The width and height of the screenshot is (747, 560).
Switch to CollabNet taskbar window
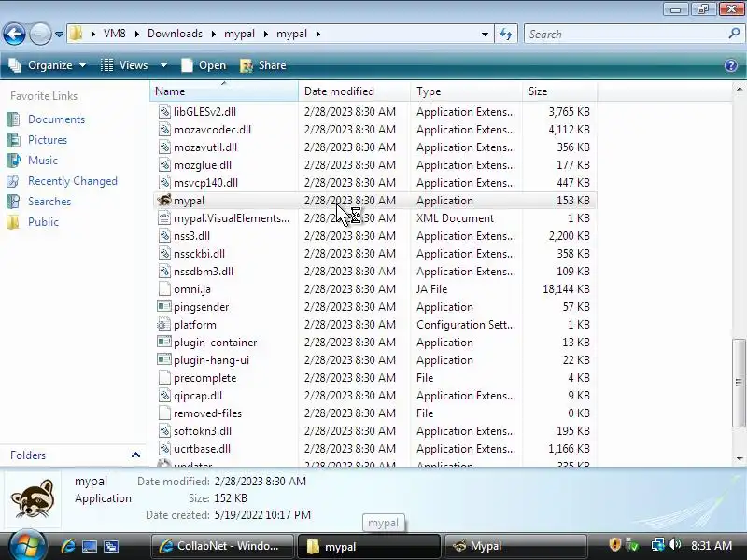point(222,546)
